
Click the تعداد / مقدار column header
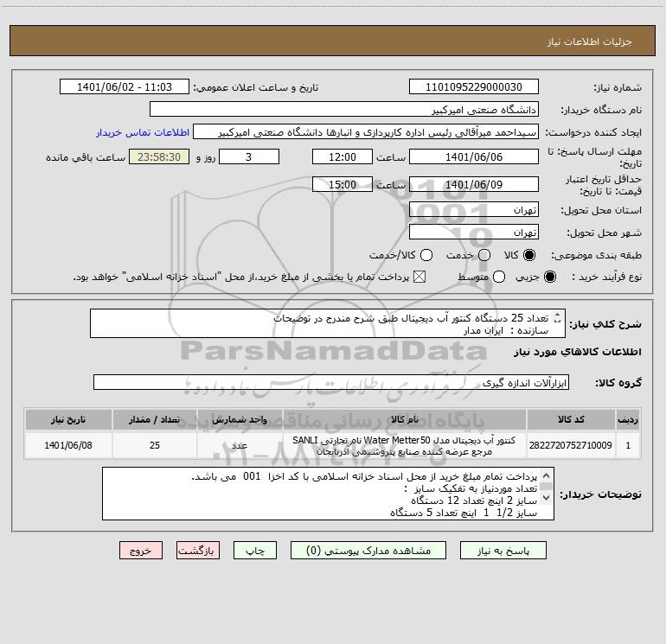click(x=155, y=419)
